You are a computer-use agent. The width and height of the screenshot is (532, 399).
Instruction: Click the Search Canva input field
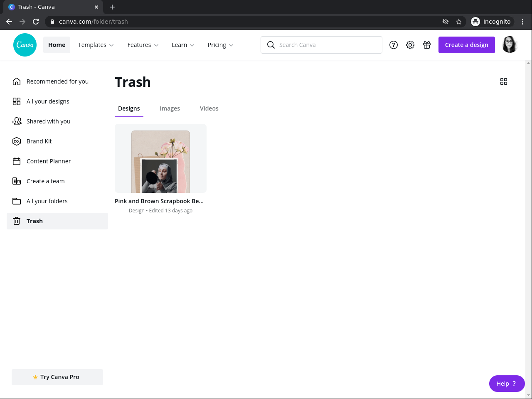pyautogui.click(x=321, y=45)
